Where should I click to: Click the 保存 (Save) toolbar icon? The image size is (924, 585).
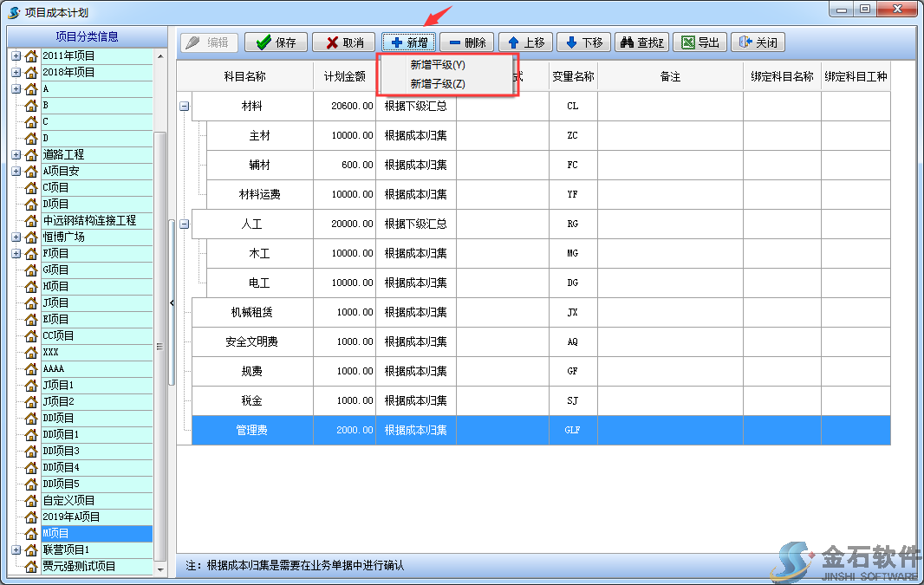click(x=275, y=42)
